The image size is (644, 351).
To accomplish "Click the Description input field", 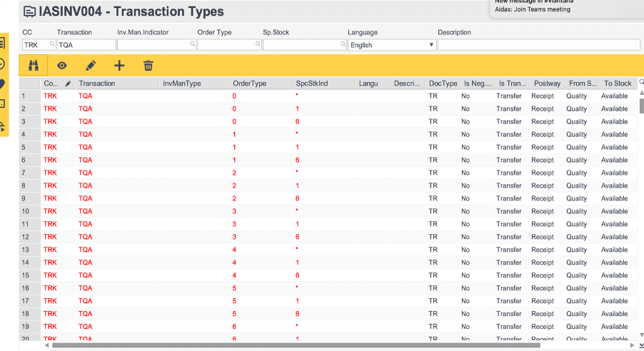I will (539, 45).
